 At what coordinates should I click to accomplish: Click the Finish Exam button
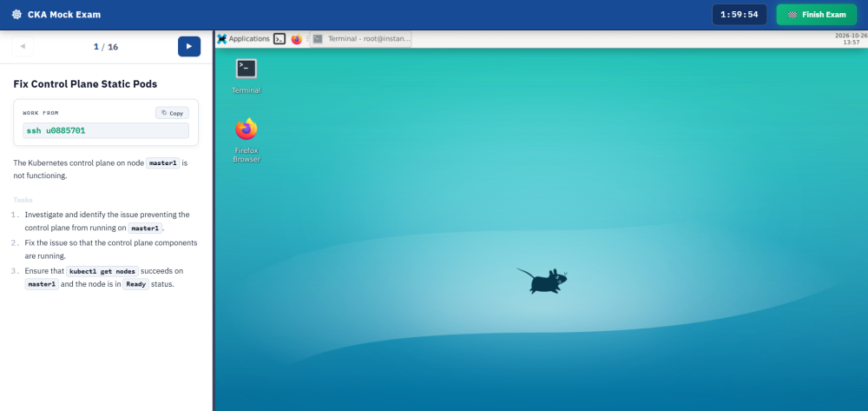(817, 15)
